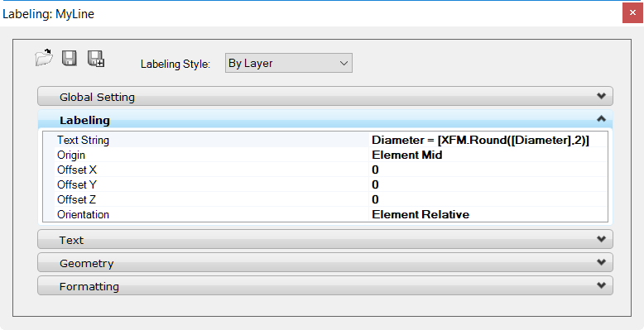Select the Orientation value Element Relative
The height and width of the screenshot is (330, 644).
[488, 214]
